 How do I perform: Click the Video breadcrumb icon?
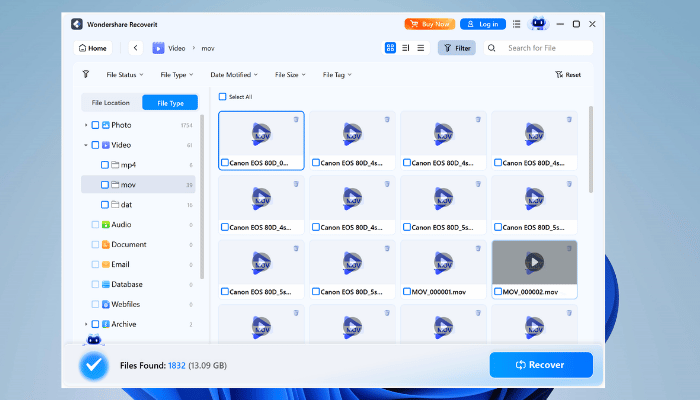158,48
